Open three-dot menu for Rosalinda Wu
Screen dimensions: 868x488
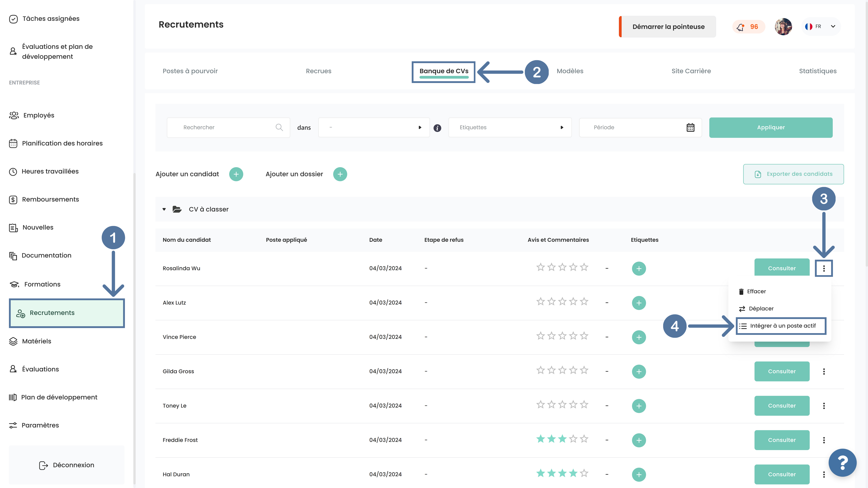(x=824, y=268)
